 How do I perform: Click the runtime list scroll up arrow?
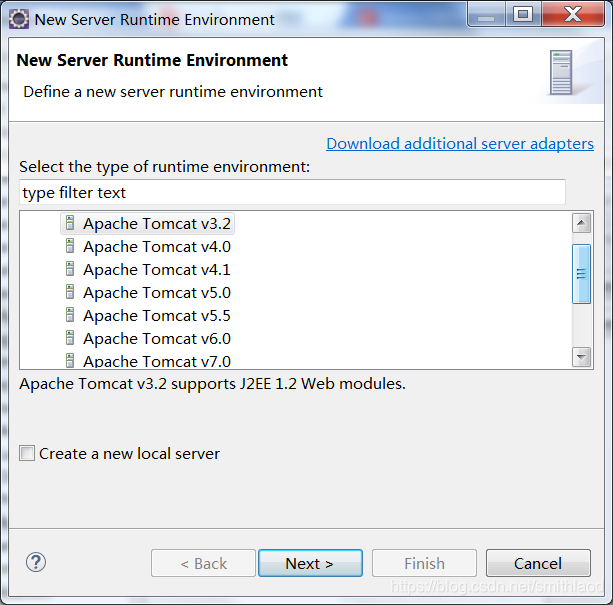click(x=581, y=223)
